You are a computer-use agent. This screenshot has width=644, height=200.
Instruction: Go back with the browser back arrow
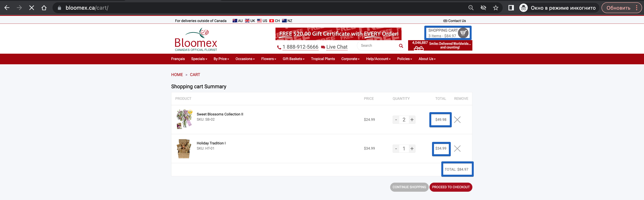point(7,8)
